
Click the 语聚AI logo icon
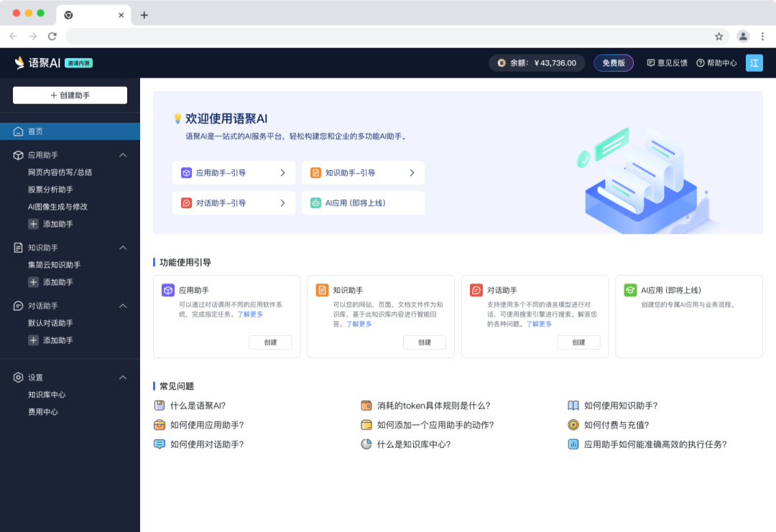pos(19,63)
